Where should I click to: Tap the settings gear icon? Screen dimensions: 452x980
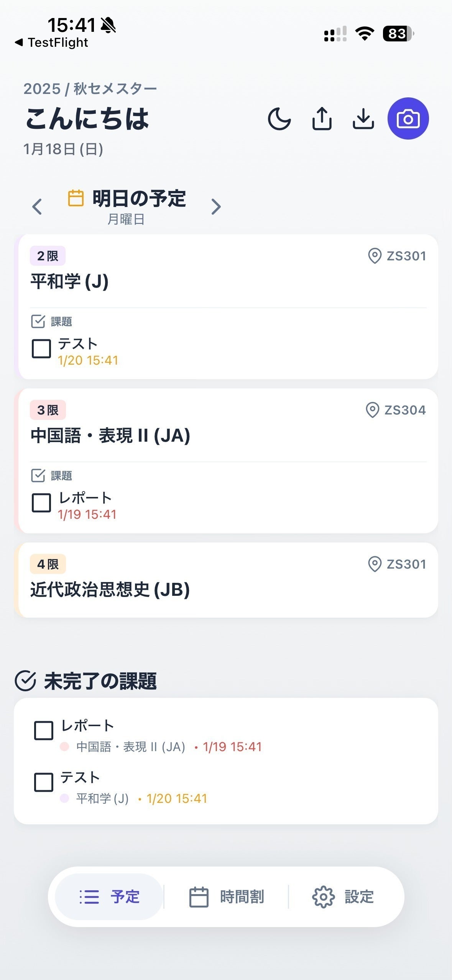[x=323, y=897]
